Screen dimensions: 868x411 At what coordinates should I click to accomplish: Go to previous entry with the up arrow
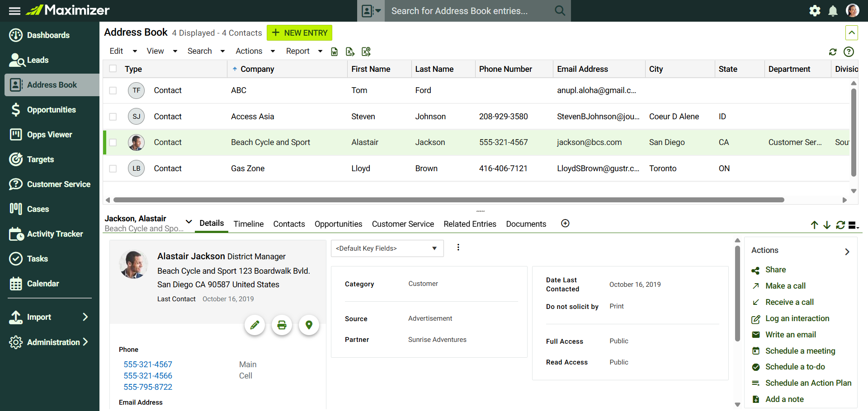tap(814, 225)
